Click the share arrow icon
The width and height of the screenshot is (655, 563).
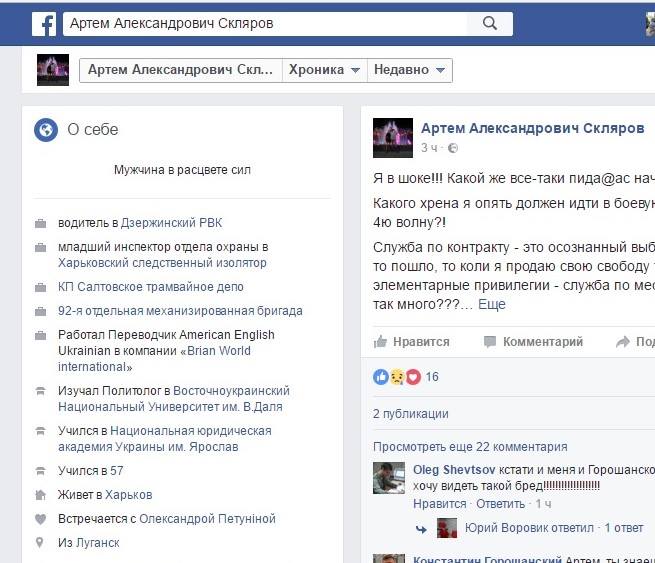click(622, 342)
